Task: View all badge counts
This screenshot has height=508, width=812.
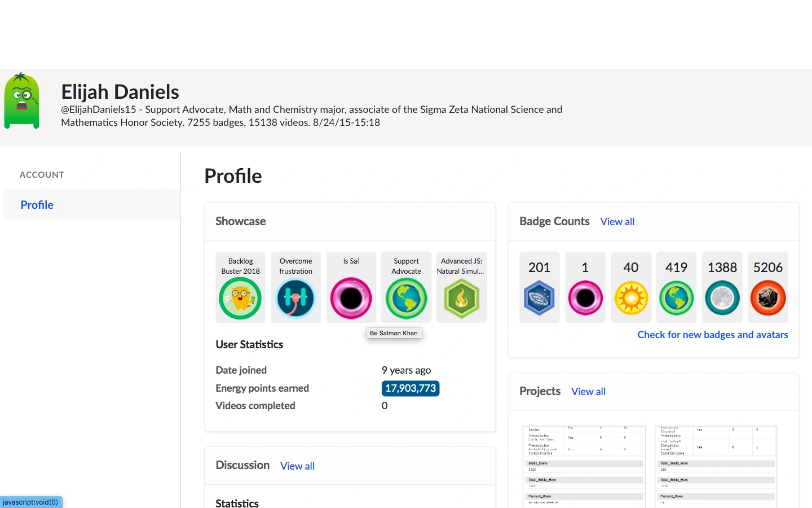Action: click(x=617, y=222)
